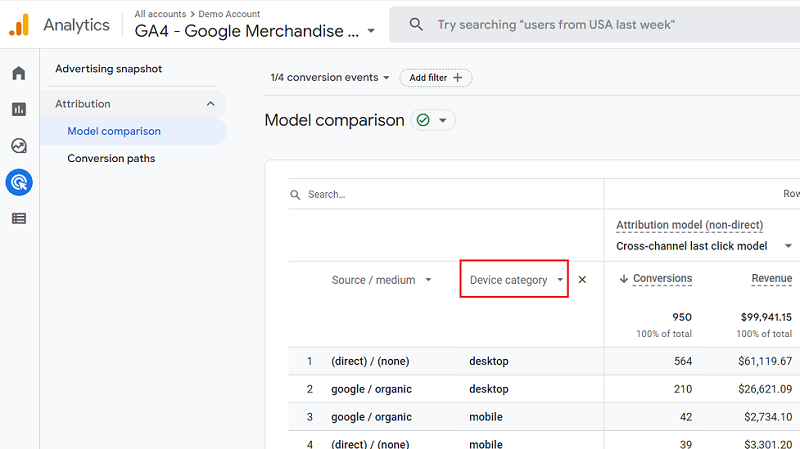Select Conversion paths in the menu
800x449 pixels.
click(111, 158)
